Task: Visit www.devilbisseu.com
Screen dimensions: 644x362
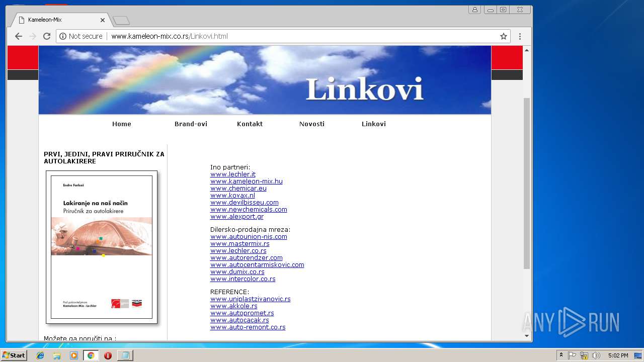Action: point(245,203)
